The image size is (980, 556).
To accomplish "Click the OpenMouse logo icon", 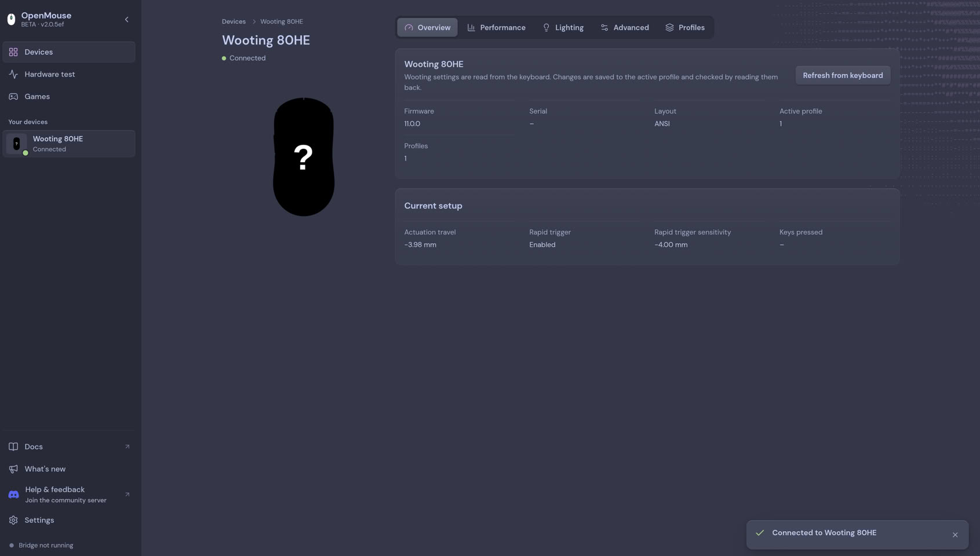I will [x=11, y=20].
